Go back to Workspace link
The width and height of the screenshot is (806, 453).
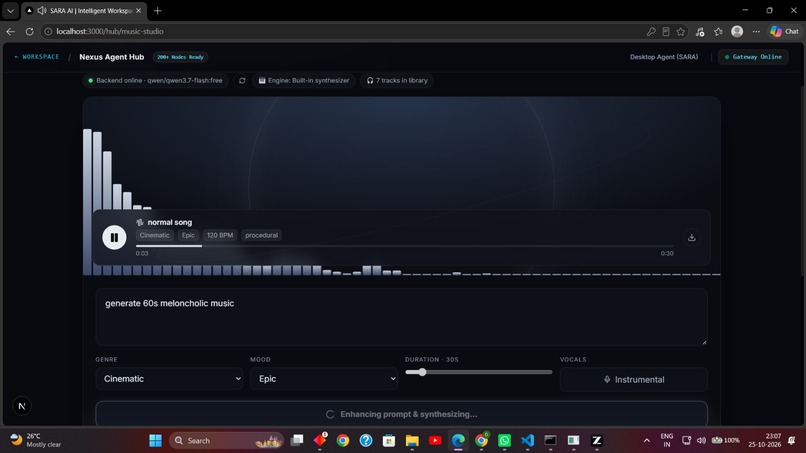[x=36, y=57]
